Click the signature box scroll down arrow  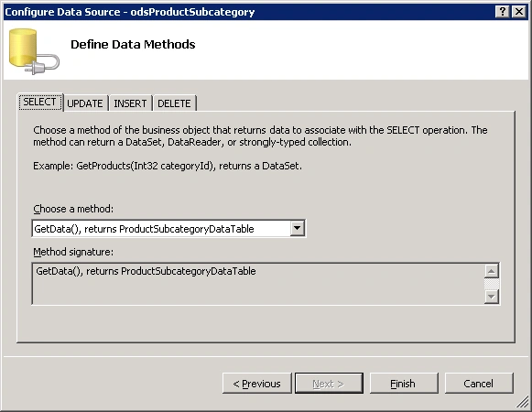coord(492,297)
